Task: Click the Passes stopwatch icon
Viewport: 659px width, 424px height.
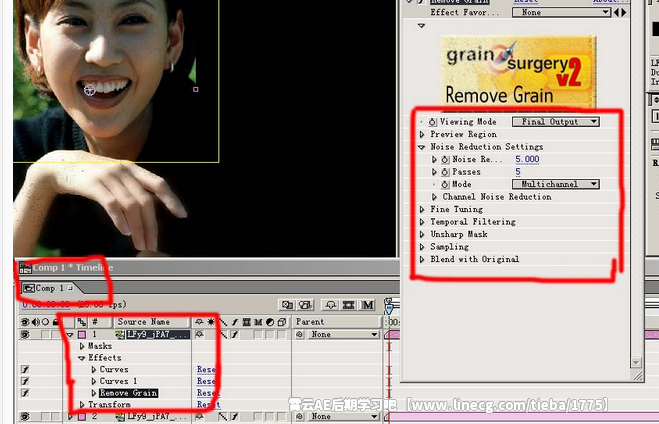Action: (445, 172)
